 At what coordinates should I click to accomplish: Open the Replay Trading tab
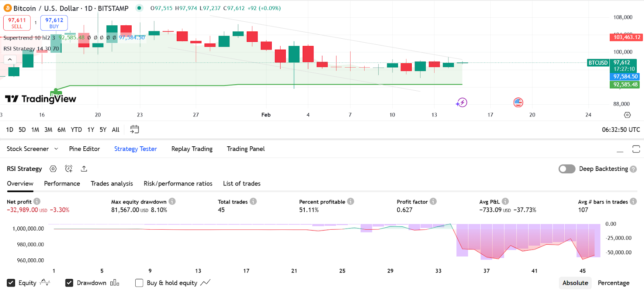[x=192, y=149]
